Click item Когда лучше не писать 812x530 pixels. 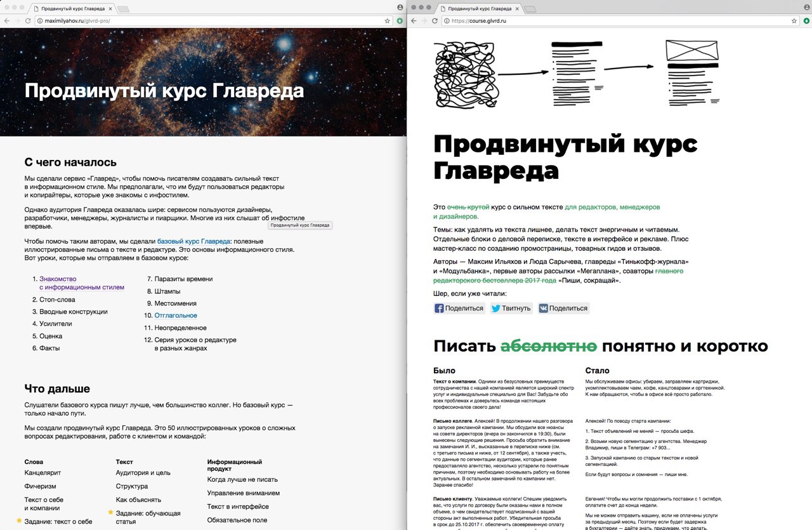coord(242,480)
